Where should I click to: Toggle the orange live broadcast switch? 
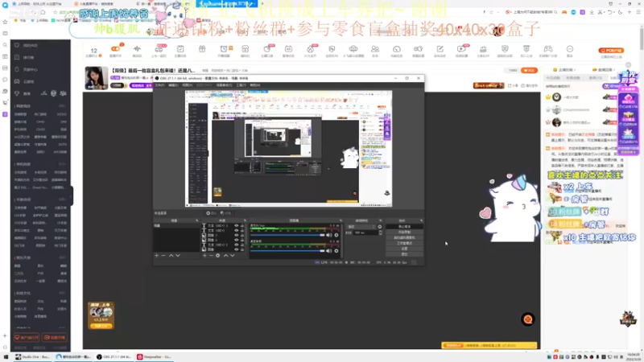point(115,49)
